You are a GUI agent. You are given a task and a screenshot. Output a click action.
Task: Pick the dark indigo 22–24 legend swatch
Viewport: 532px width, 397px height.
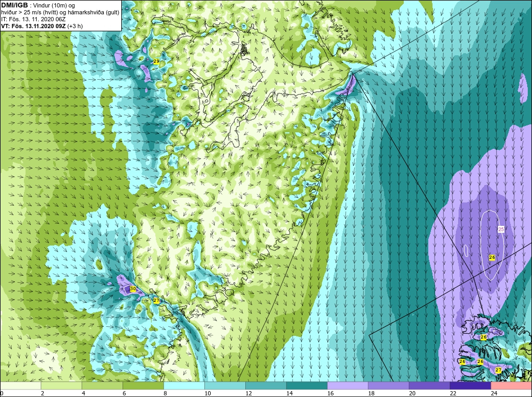(470, 386)
